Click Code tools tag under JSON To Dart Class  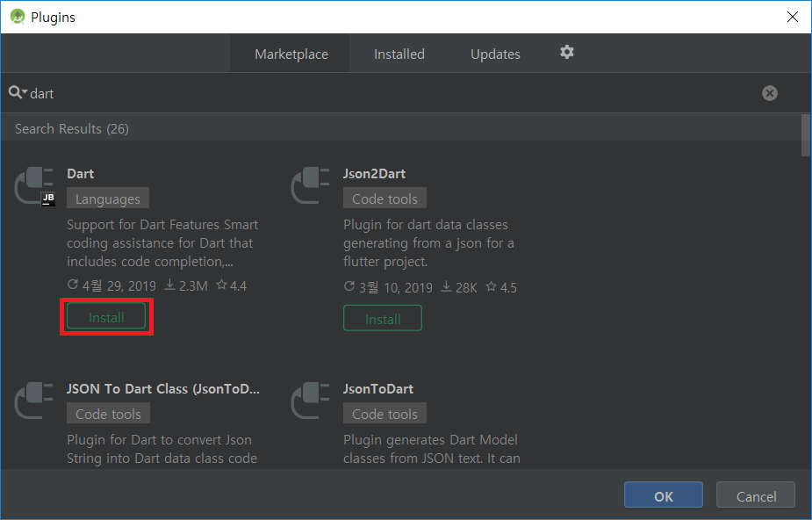(108, 414)
